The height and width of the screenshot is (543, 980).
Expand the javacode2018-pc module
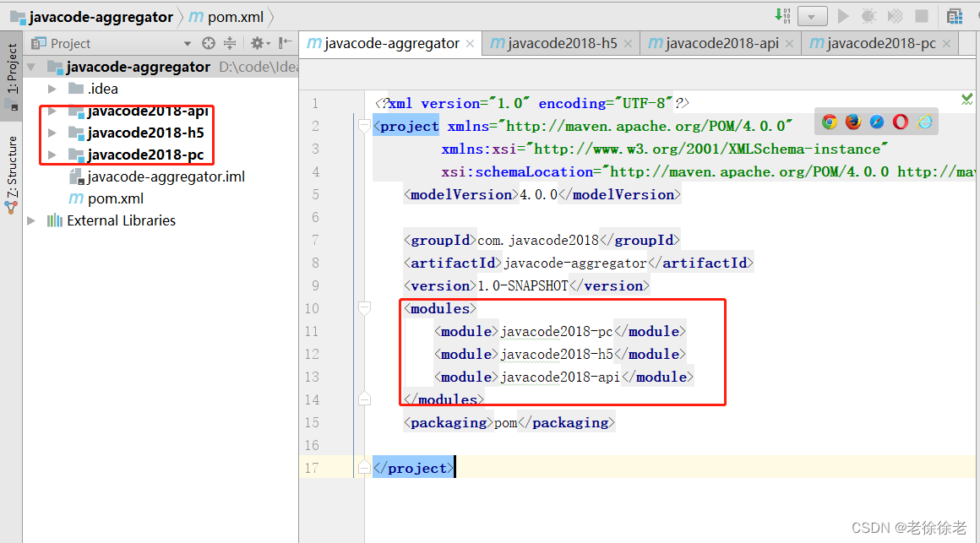point(52,155)
